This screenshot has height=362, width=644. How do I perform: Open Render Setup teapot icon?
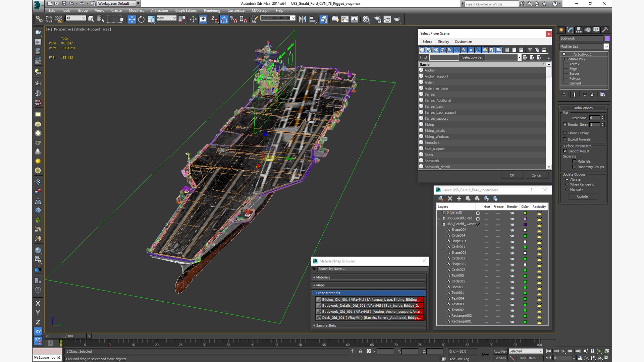click(x=377, y=19)
